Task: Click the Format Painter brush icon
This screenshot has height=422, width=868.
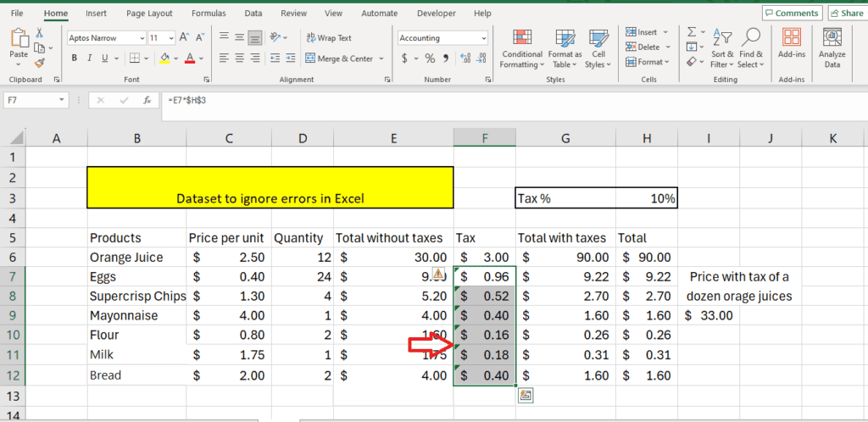Action: tap(40, 62)
